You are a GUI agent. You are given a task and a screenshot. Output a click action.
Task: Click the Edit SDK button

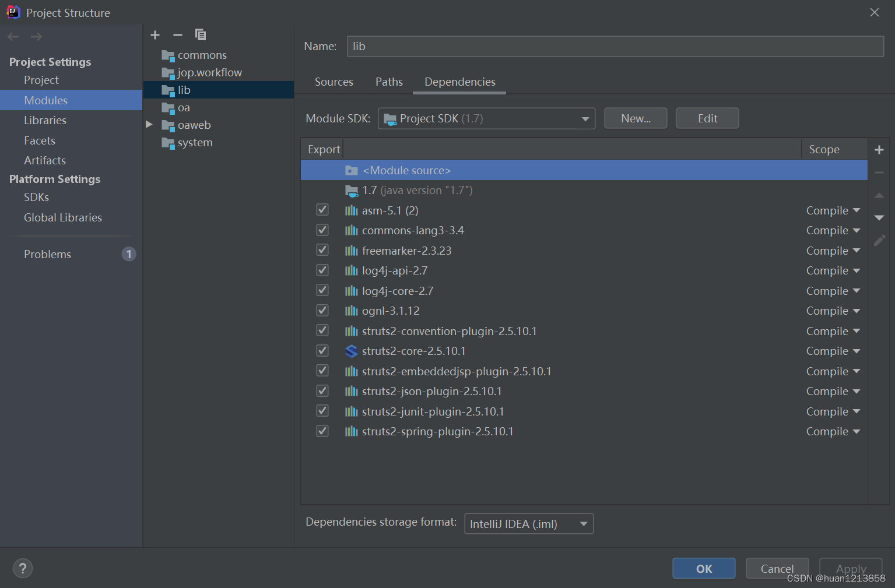click(707, 118)
